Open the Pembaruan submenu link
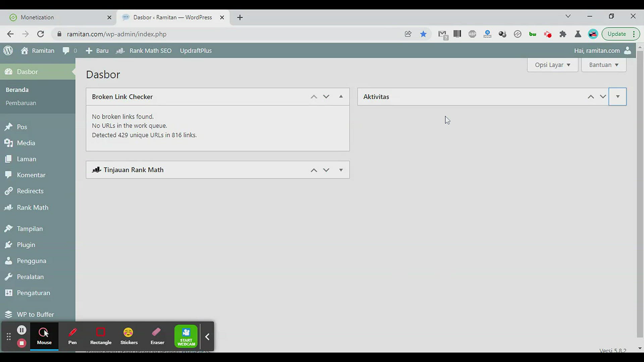This screenshot has width=644, height=362. pyautogui.click(x=21, y=103)
